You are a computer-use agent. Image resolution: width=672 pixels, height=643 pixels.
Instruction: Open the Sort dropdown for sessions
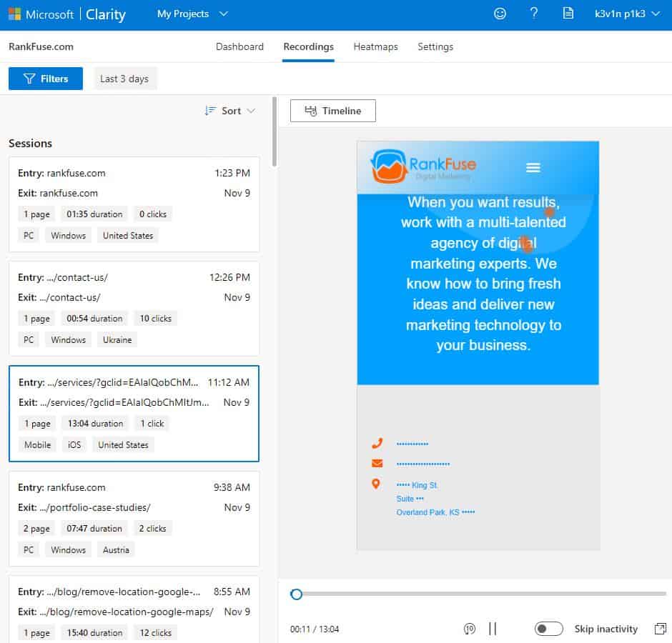tap(229, 111)
